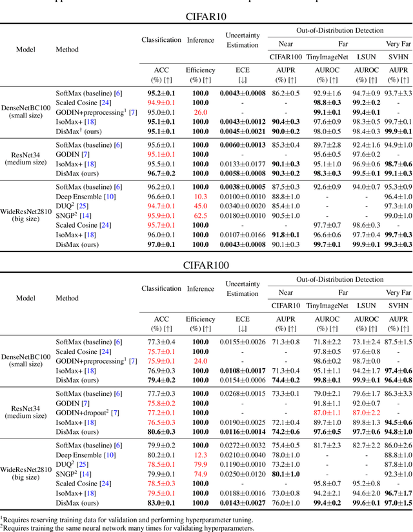The height and width of the screenshot is (532, 413).
Task: Click citation [7] for CIFAR100 GODIN+dropout
Action: pyautogui.click(x=115, y=412)
